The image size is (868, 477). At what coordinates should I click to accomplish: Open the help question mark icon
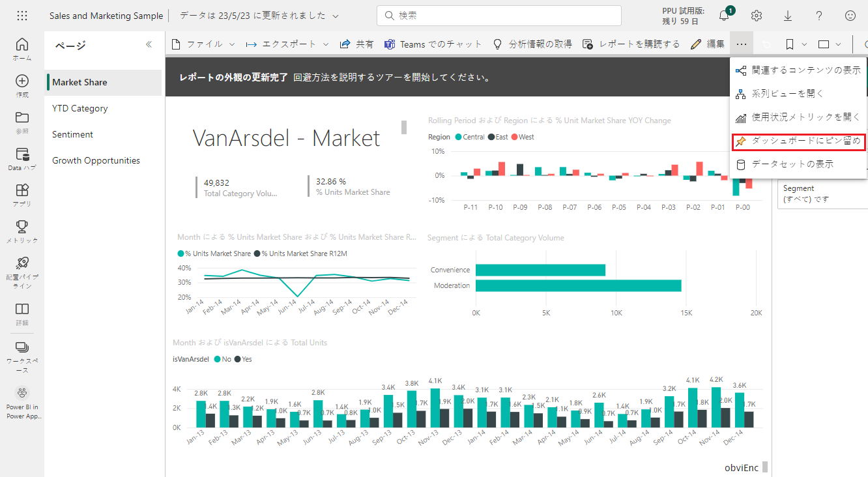click(819, 16)
